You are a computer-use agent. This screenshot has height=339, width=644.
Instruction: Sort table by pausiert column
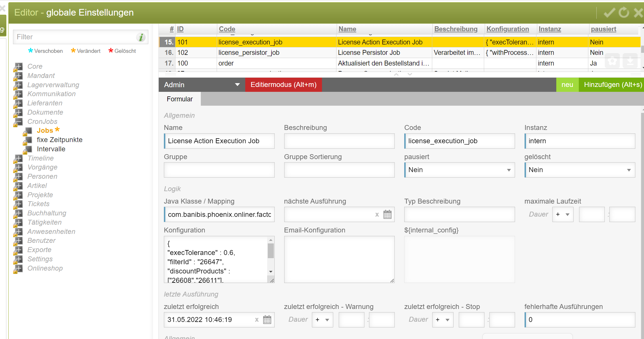pyautogui.click(x=604, y=29)
